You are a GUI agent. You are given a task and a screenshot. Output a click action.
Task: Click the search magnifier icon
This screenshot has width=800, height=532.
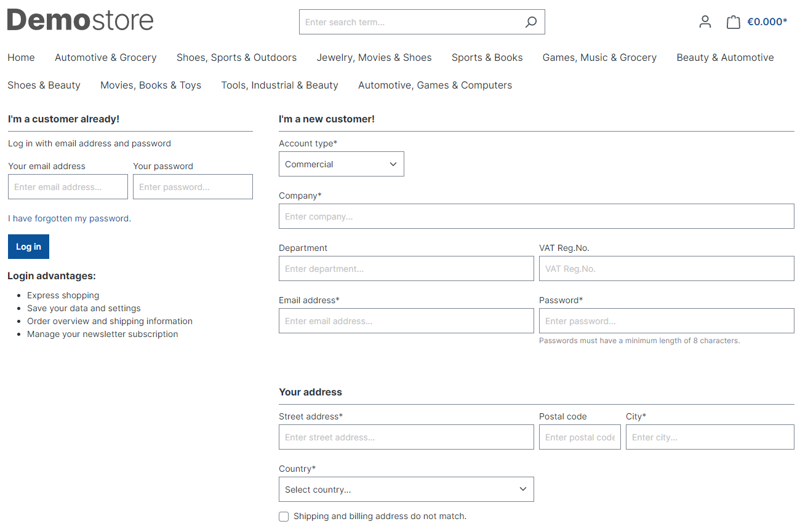pos(530,22)
